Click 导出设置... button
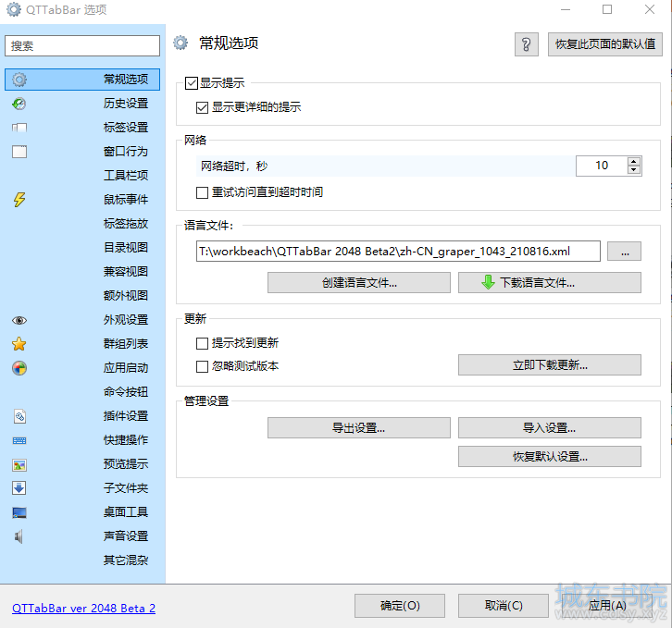This screenshot has height=628, width=672. click(359, 428)
